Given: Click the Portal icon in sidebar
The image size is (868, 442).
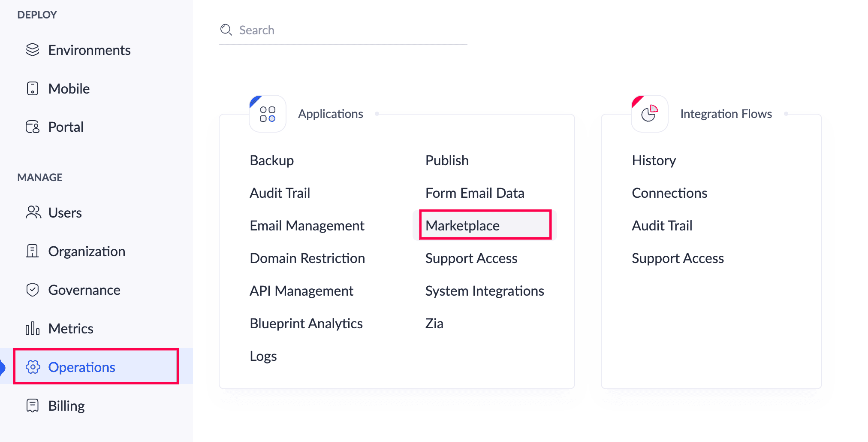Looking at the screenshot, I should point(33,127).
